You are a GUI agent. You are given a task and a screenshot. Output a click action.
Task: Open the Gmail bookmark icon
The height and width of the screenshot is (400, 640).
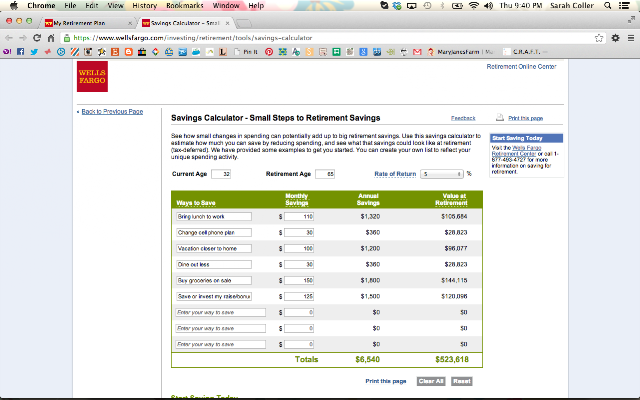(417, 52)
